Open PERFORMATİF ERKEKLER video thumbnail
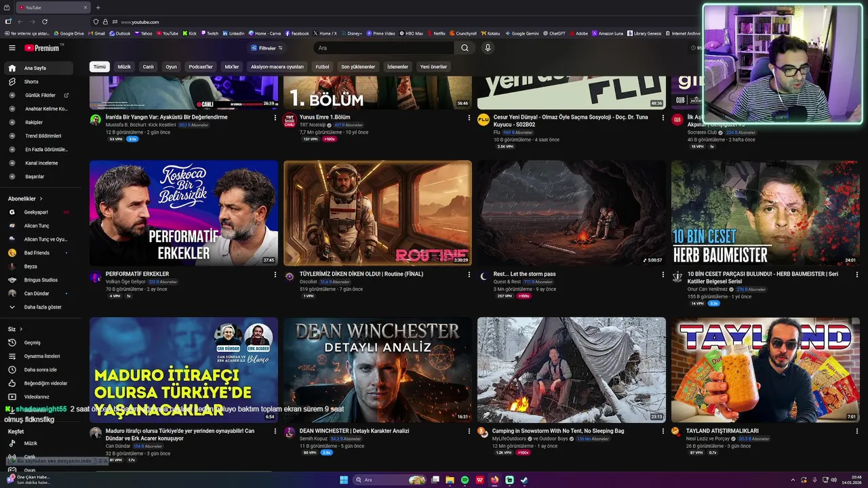The width and height of the screenshot is (868, 488). pos(184,213)
